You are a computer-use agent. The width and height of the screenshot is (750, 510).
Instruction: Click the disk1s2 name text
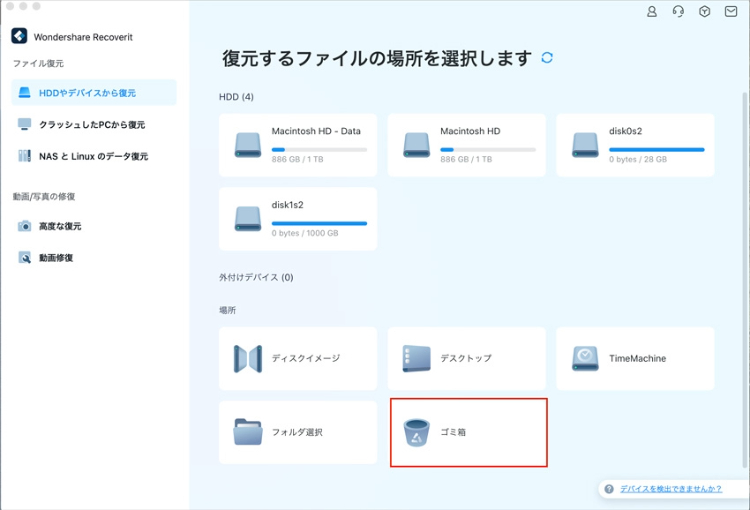[x=287, y=205]
